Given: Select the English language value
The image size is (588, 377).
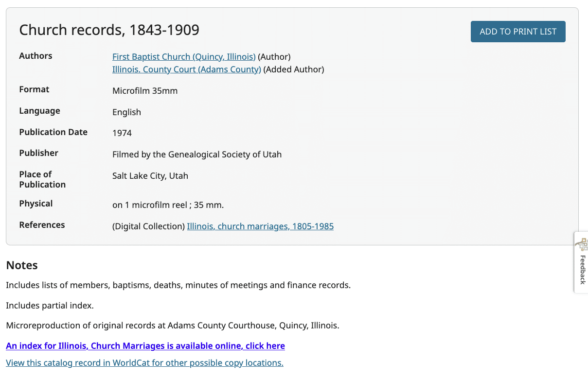Looking at the screenshot, I should [126, 112].
